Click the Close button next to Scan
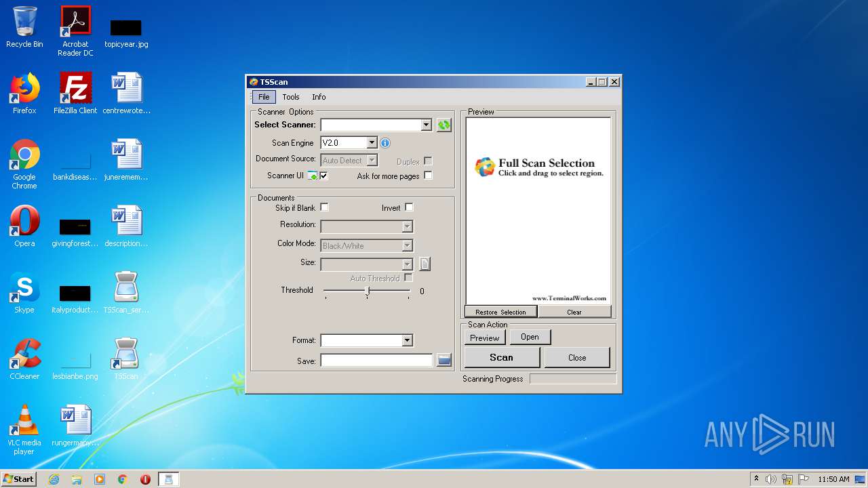Image resolution: width=868 pixels, height=488 pixels. (577, 357)
